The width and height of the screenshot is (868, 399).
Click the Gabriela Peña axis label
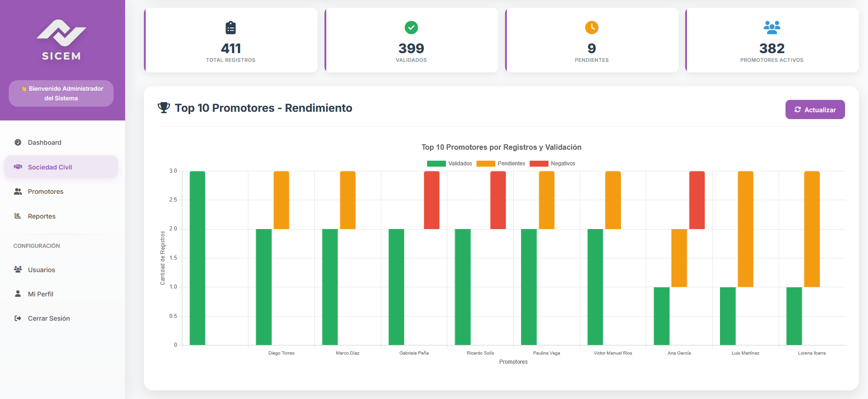pos(414,353)
